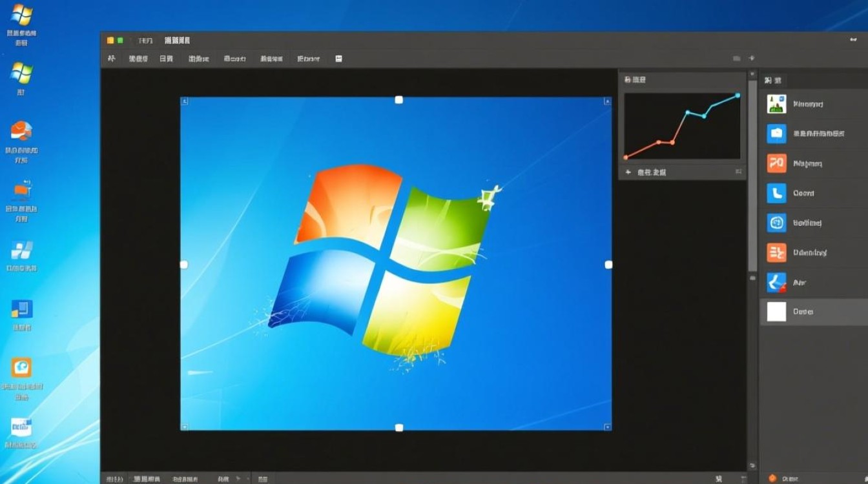The width and height of the screenshot is (868, 484).
Task: Select the paintbrush icon in the sidebar list
Action: [776, 282]
